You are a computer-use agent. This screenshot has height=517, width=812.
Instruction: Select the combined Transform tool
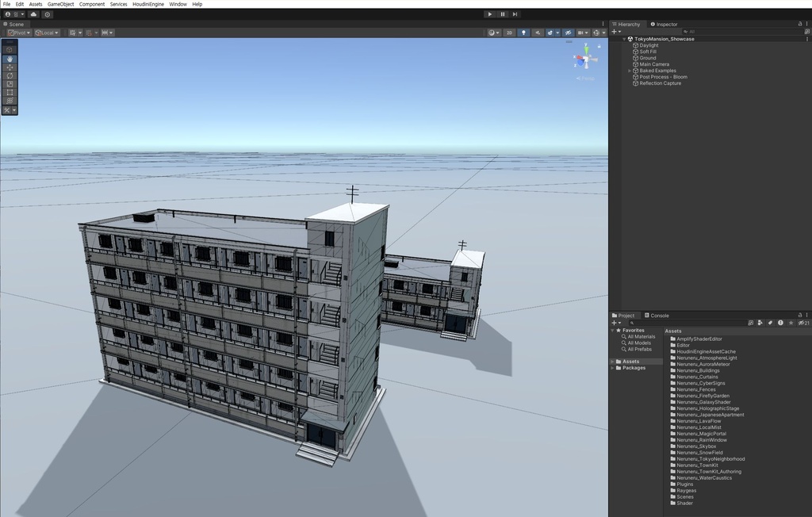point(10,101)
